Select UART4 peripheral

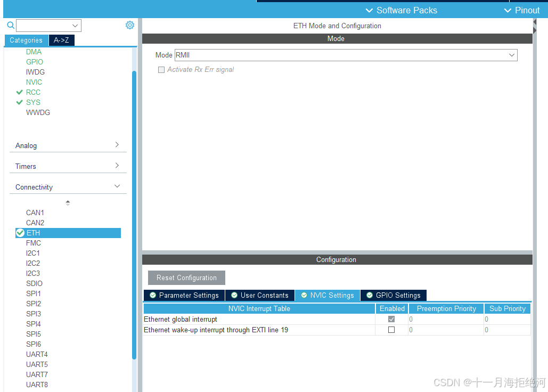(x=37, y=354)
